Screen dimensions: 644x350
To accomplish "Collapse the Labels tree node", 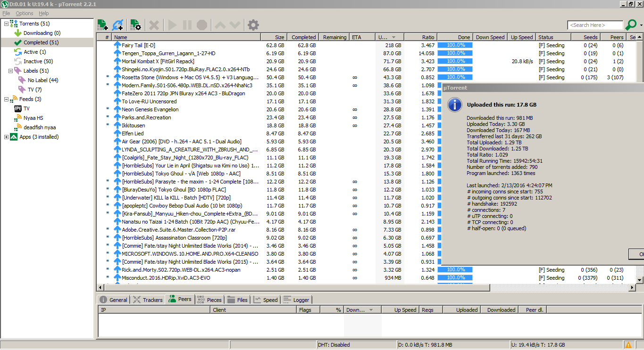I will [x=6, y=71].
